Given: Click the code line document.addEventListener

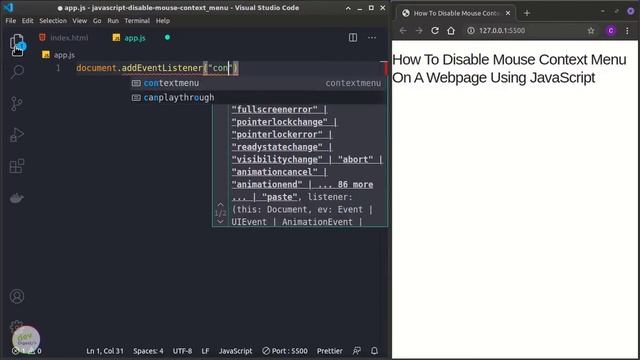Looking at the screenshot, I should coord(157,68).
